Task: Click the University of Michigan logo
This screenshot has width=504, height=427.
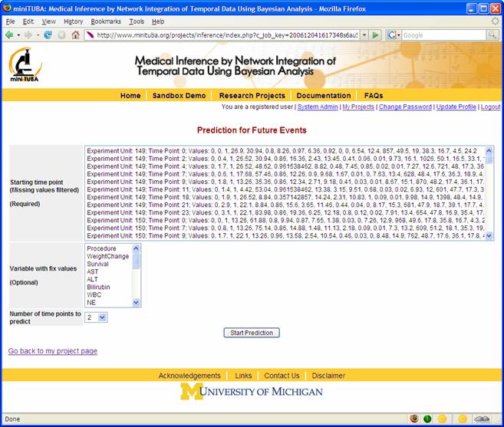Action: [252, 391]
